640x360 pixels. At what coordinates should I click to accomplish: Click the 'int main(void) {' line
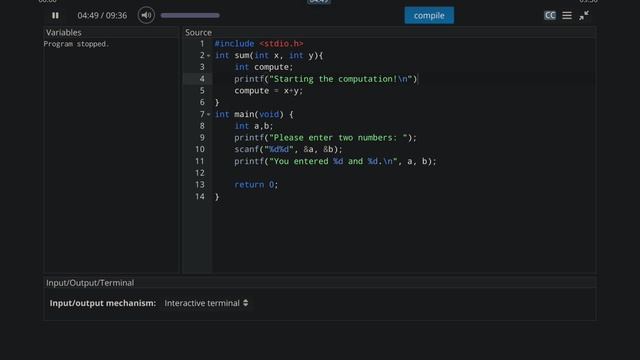click(254, 115)
